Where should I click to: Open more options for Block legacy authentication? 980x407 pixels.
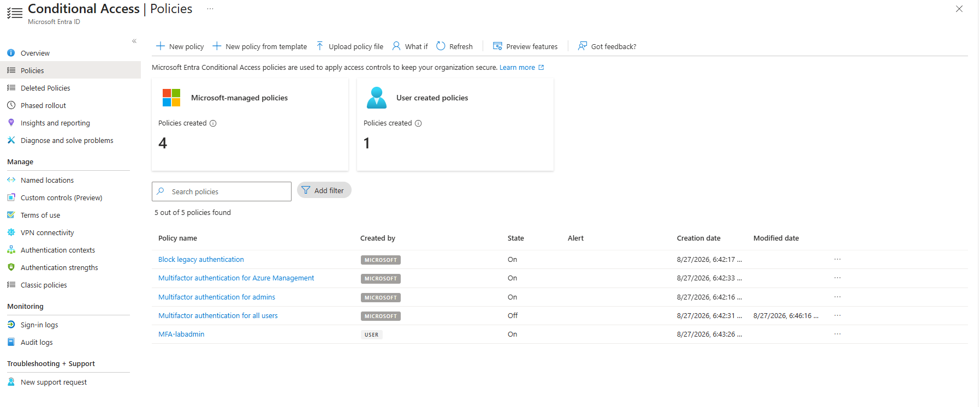838,259
